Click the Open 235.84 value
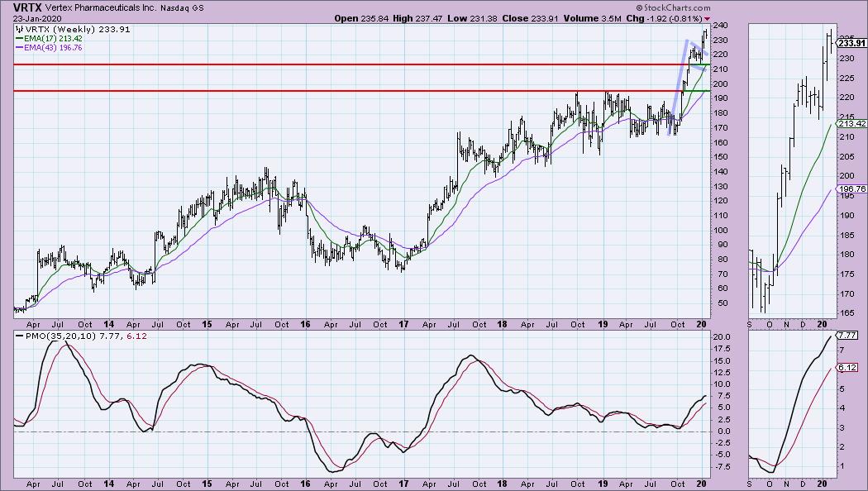This screenshot has width=868, height=491. [x=361, y=18]
